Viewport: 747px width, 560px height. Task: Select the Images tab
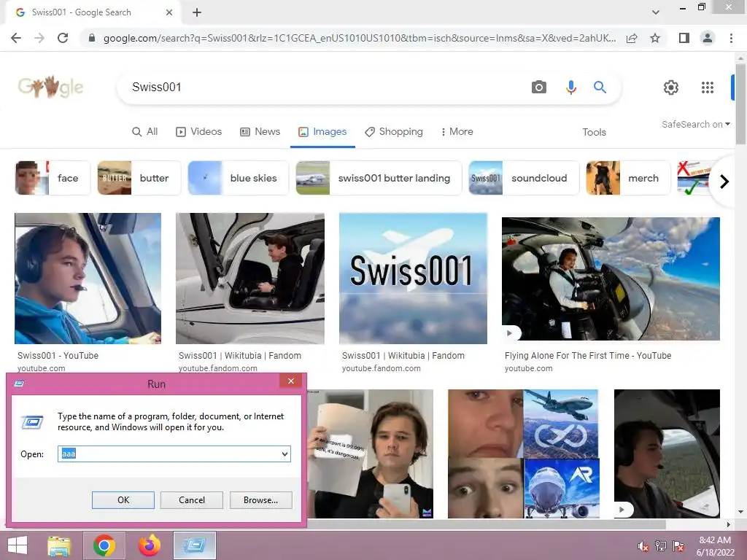click(322, 132)
